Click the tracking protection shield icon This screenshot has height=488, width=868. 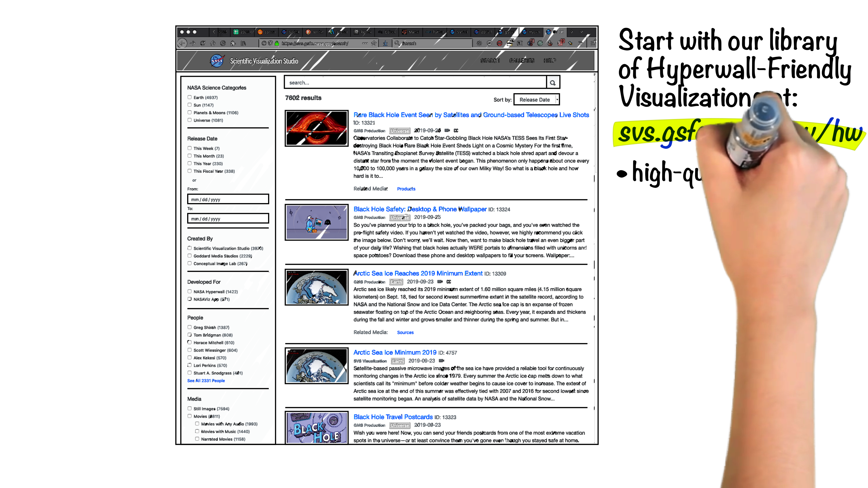tap(270, 43)
